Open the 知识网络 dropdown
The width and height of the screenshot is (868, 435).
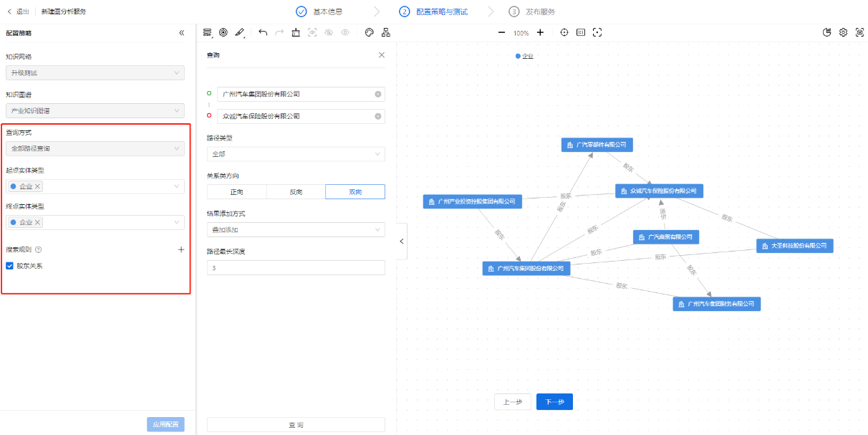(x=95, y=73)
